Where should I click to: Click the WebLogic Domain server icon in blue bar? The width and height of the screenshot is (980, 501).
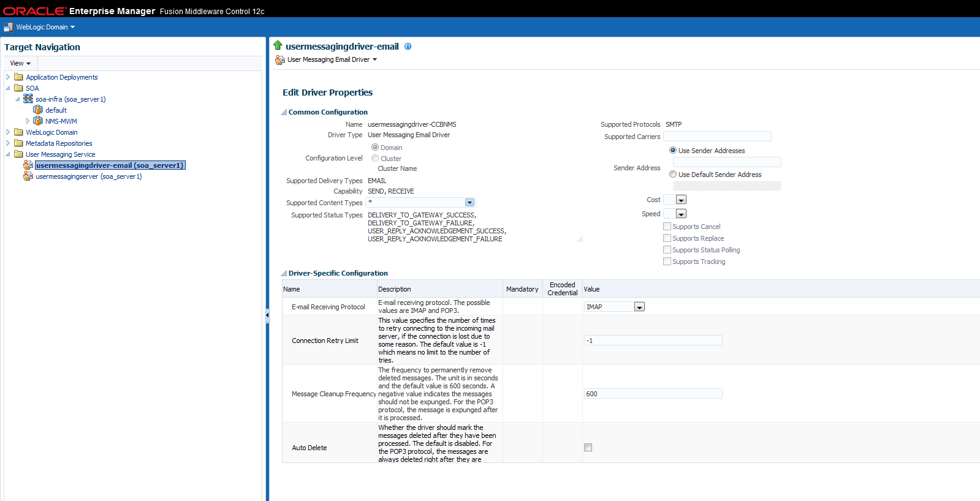tap(8, 27)
